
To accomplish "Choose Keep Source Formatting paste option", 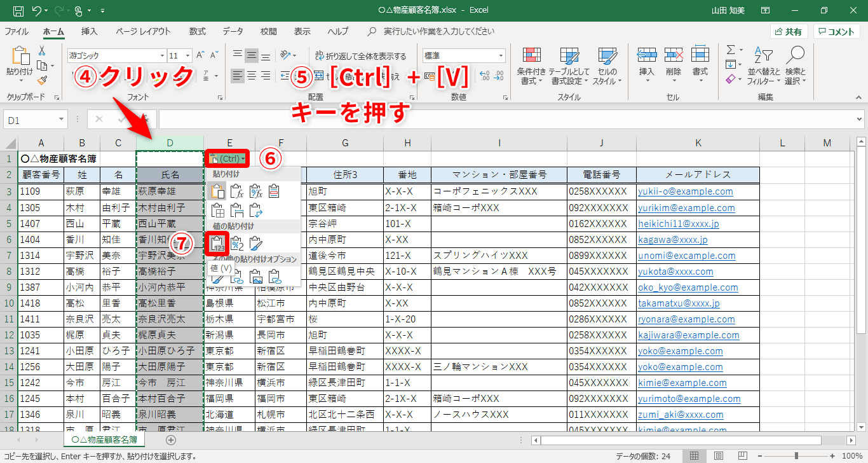I will tap(275, 190).
